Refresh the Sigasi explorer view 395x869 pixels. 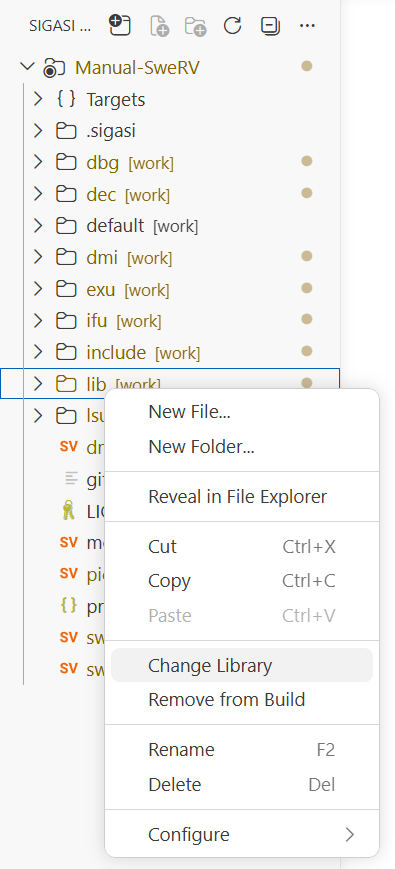click(x=233, y=25)
